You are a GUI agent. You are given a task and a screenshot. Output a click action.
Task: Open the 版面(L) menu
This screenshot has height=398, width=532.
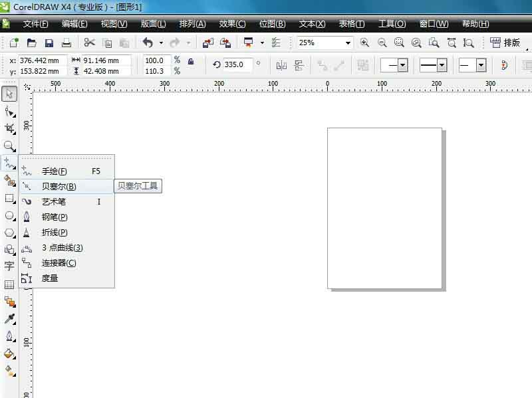coord(154,24)
